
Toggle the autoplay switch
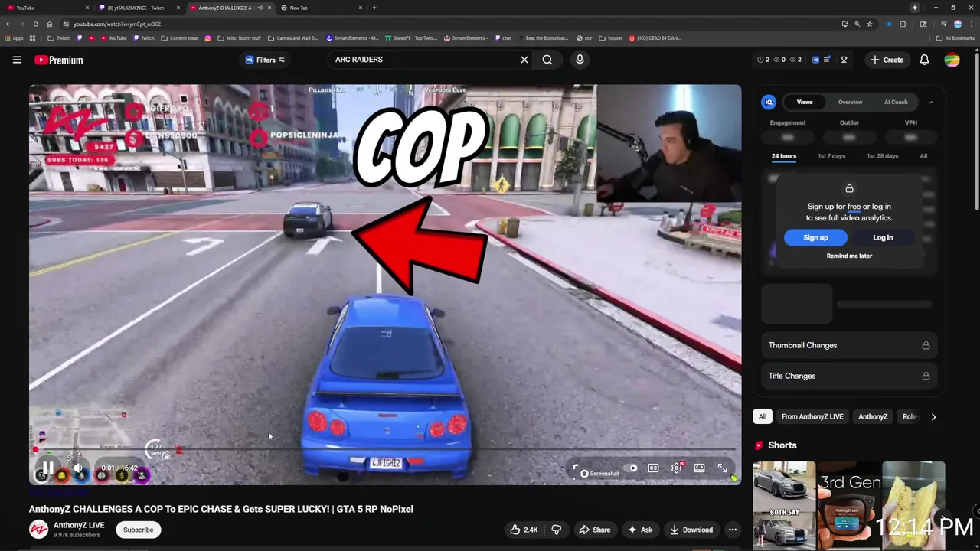pyautogui.click(x=632, y=468)
